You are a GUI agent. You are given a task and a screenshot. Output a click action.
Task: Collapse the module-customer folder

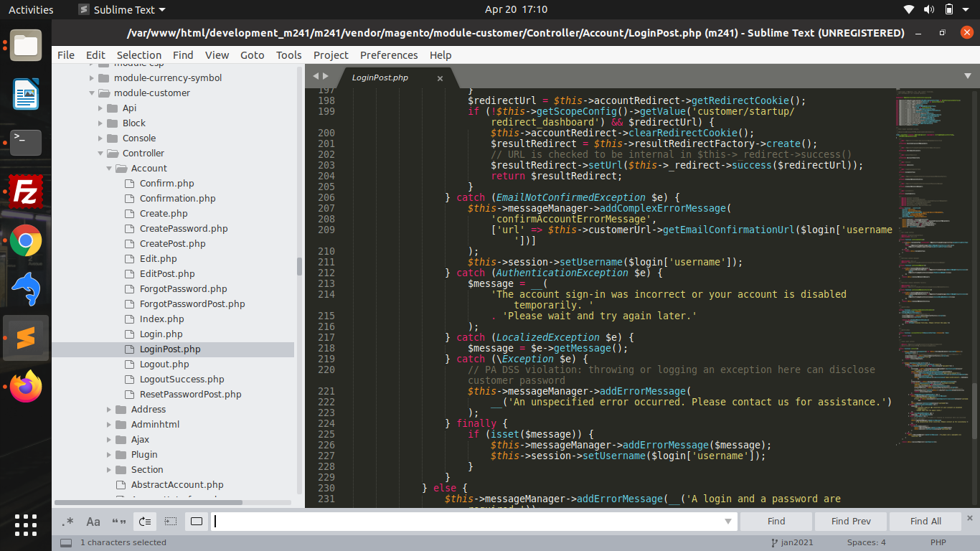92,93
